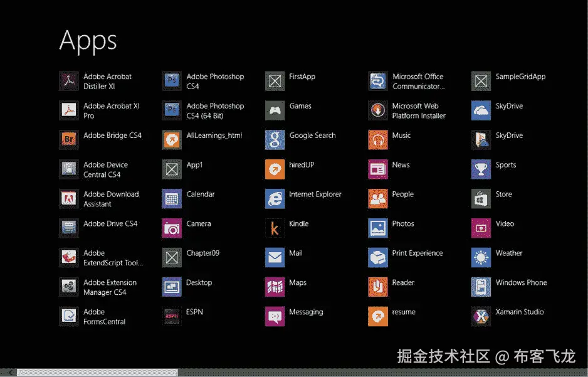Open the Weather sun icon

481,258
